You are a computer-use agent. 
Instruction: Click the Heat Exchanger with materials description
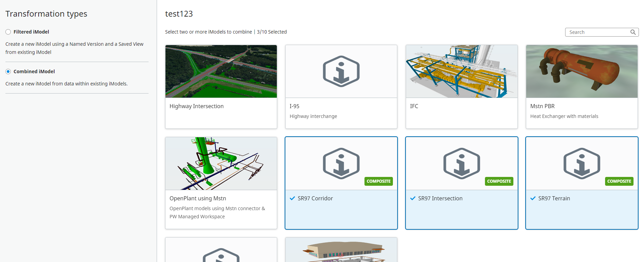point(564,116)
